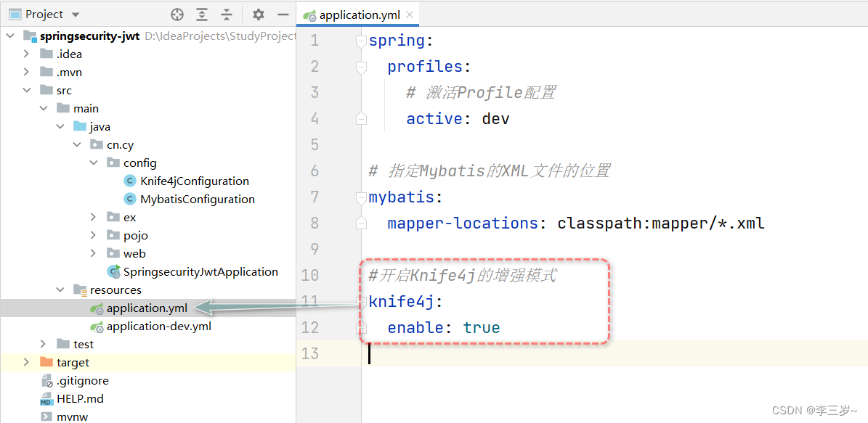
Task: Hide the Project tool window
Action: pyautogui.click(x=283, y=15)
